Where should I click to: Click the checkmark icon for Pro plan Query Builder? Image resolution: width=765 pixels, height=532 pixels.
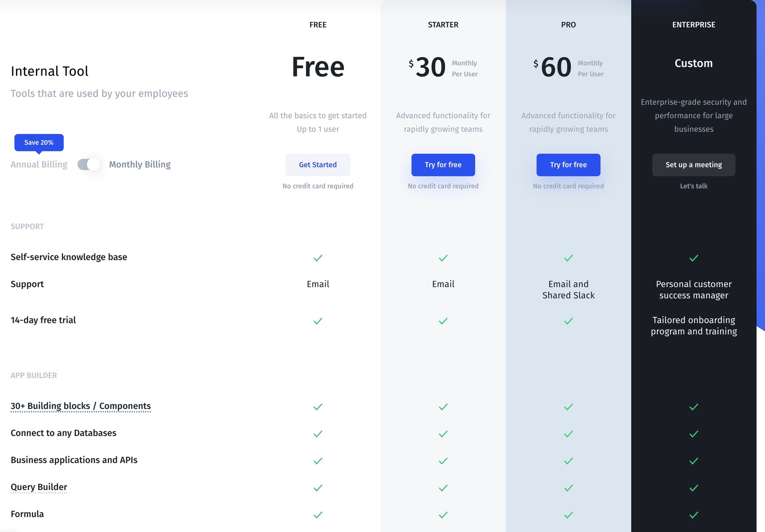pyautogui.click(x=568, y=487)
